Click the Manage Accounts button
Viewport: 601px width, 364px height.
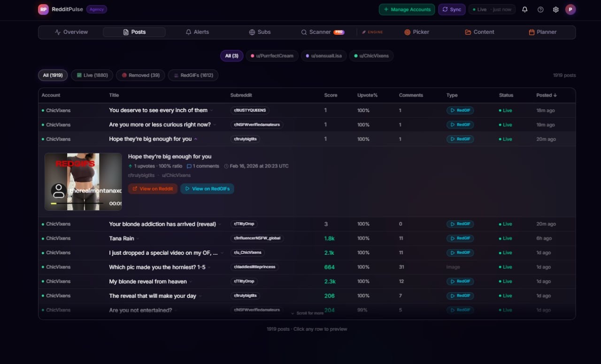pyautogui.click(x=407, y=9)
